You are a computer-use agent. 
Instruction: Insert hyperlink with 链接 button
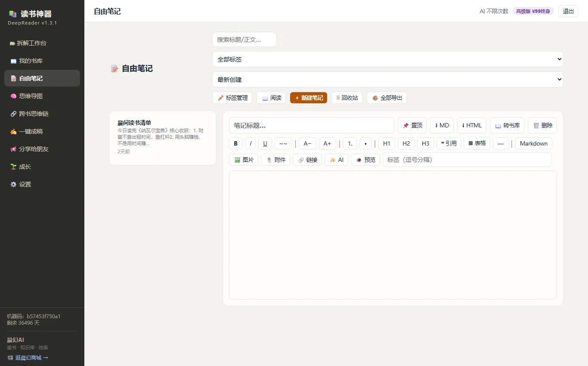(x=307, y=160)
